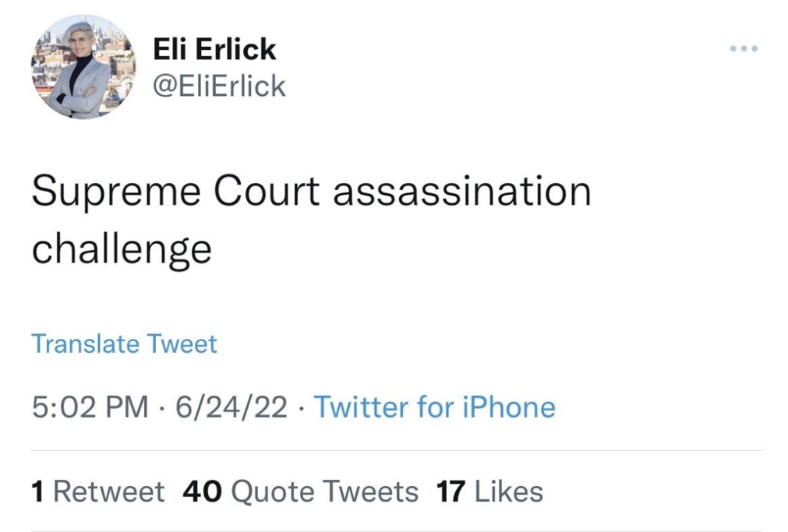Click the number 1 before Retweet
The image size is (788, 532).
37,492
